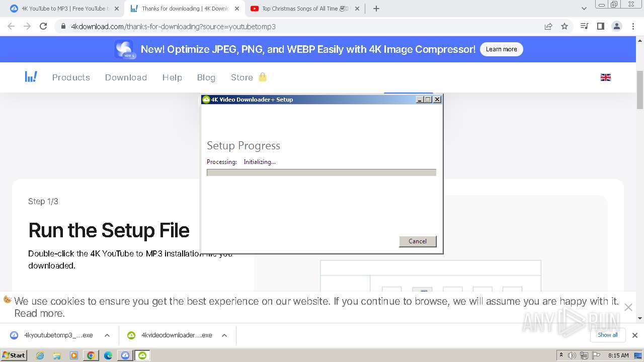Open Products menu
Image resolution: width=644 pixels, height=362 pixels.
(71, 77)
